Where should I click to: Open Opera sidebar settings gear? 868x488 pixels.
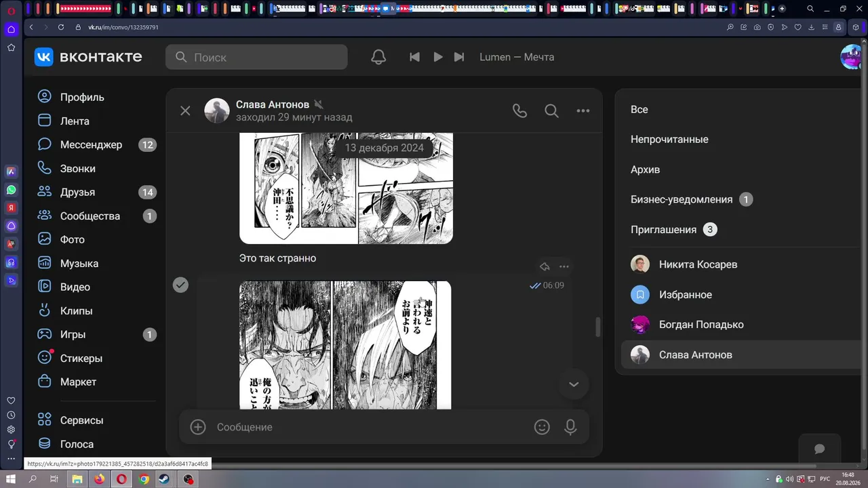coord(11,430)
